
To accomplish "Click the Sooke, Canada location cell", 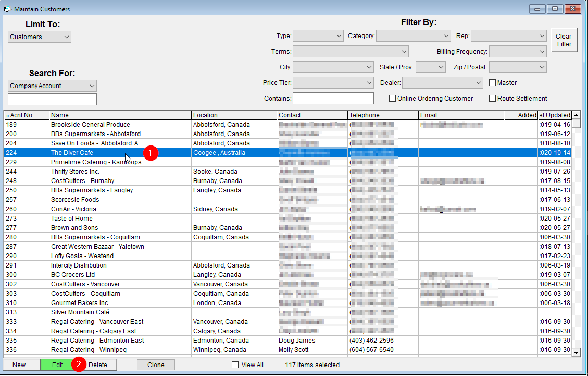I will [x=234, y=171].
